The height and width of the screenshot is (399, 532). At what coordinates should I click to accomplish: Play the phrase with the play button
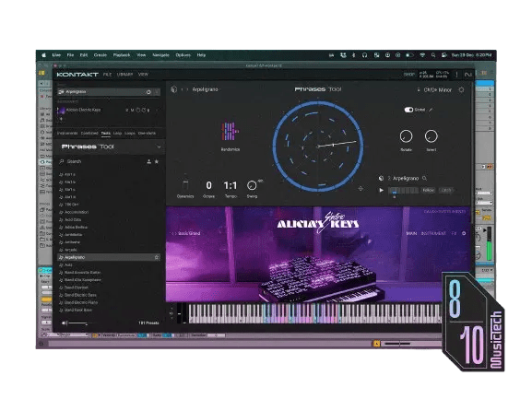pos(382,190)
